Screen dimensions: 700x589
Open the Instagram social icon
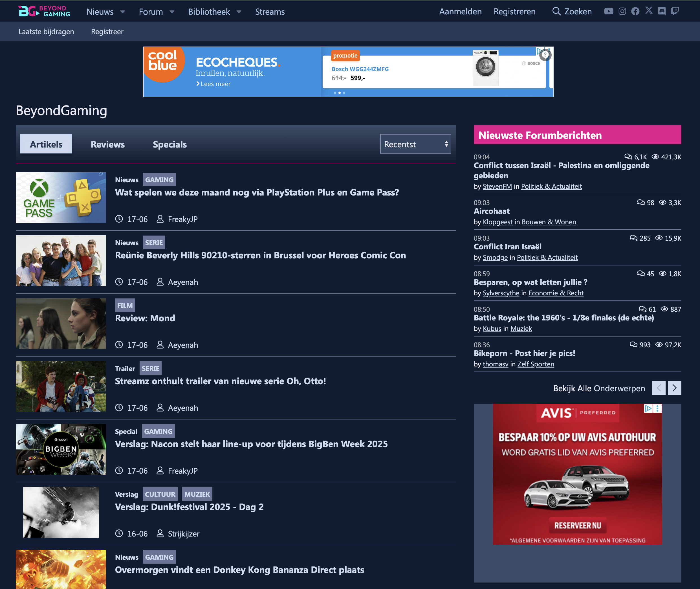pyautogui.click(x=622, y=11)
